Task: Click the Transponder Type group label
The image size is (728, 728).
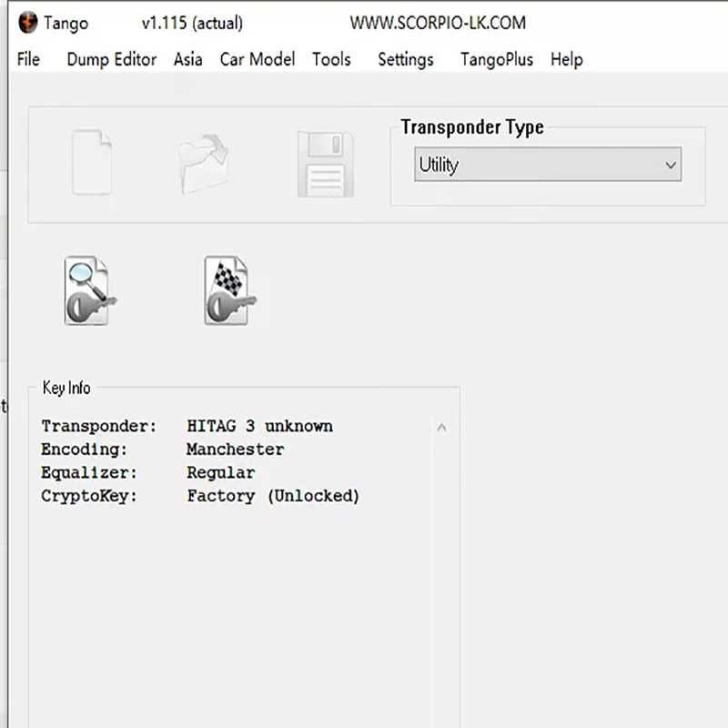Action: point(472,126)
